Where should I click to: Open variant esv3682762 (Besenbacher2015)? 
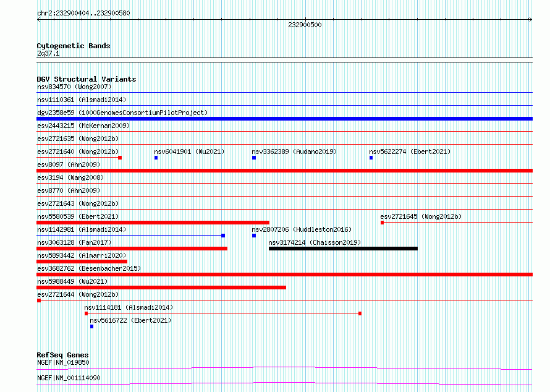point(89,268)
